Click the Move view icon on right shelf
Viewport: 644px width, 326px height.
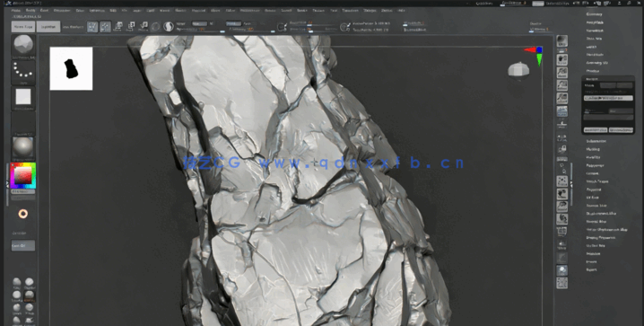pos(561,194)
